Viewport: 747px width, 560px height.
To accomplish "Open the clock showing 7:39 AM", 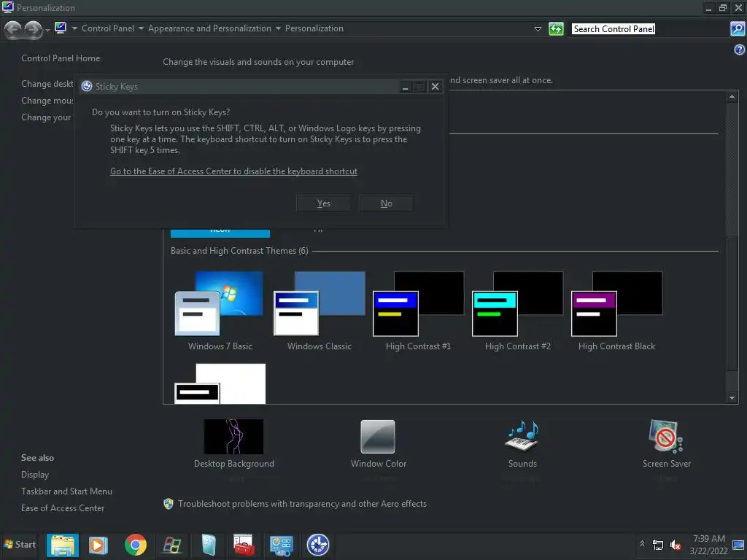I will 708,545.
